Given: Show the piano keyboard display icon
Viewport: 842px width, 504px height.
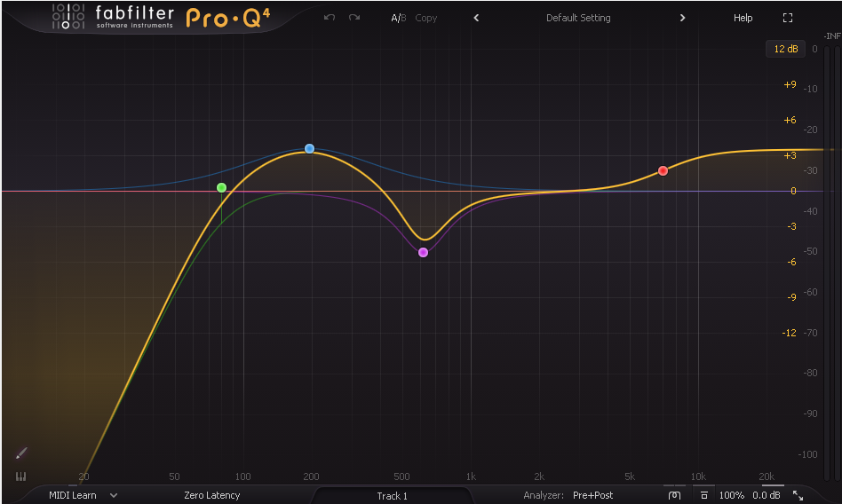Looking at the screenshot, I should [x=21, y=476].
